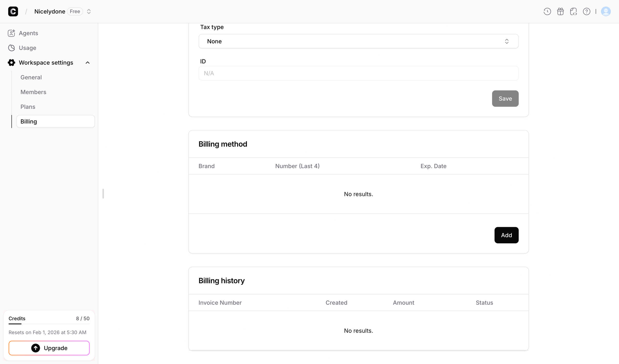Expand the Nicelydone workspace switcher
Screen dimensions: 619x364
click(x=89, y=11)
